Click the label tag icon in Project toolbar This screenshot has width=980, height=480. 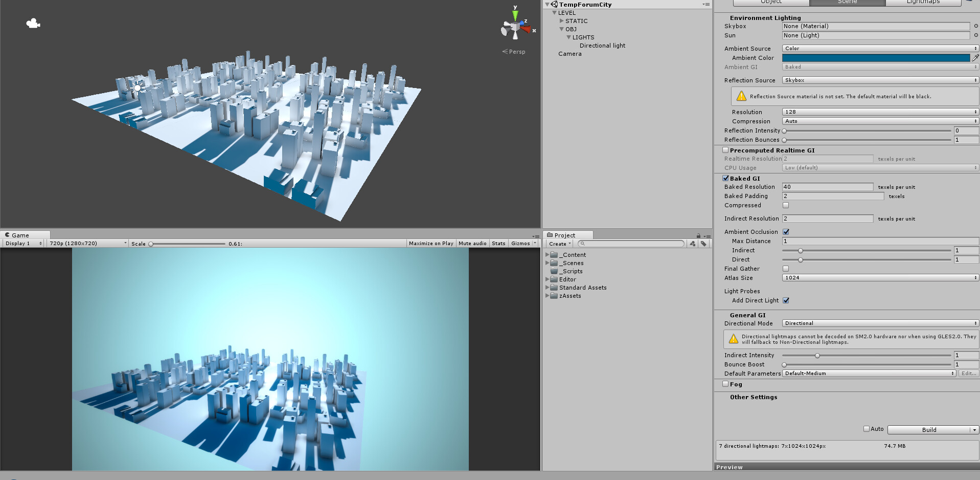[704, 244]
